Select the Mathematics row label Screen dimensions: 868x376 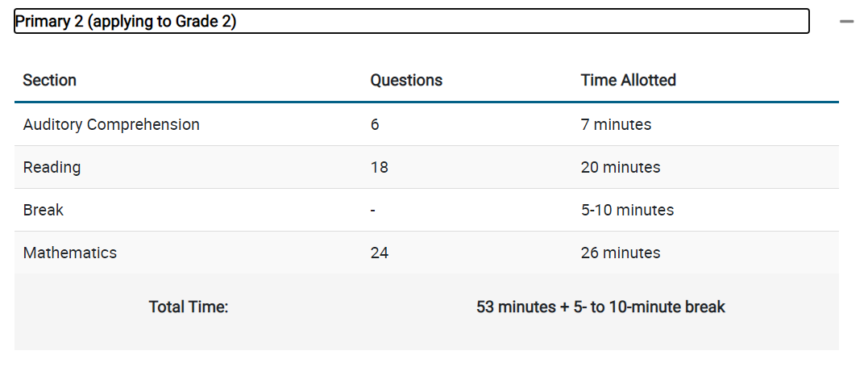point(70,253)
